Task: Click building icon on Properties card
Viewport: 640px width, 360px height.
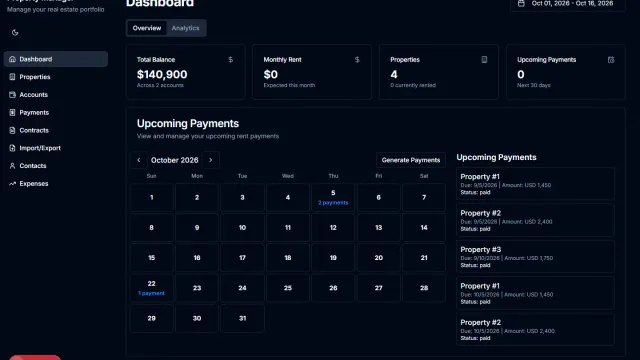Action: point(484,60)
